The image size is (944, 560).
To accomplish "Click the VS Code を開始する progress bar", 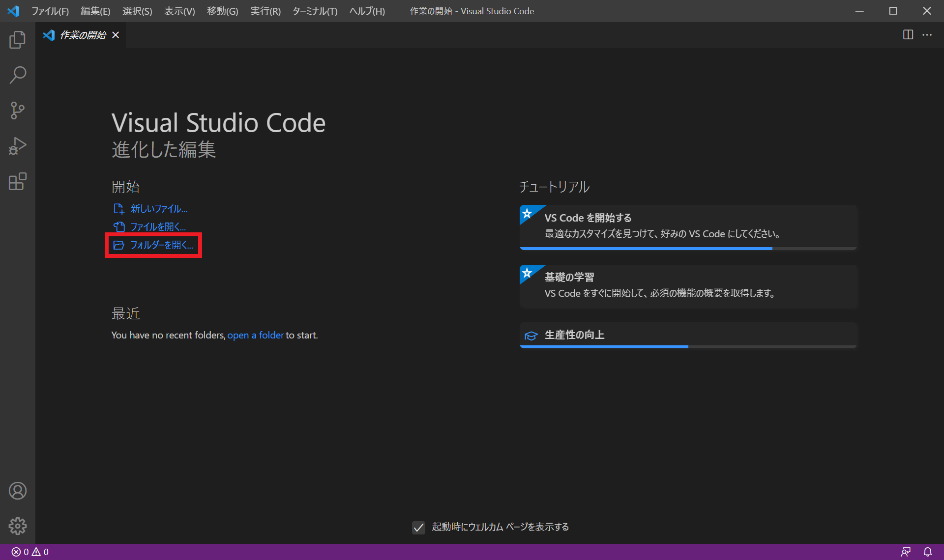I will (688, 249).
